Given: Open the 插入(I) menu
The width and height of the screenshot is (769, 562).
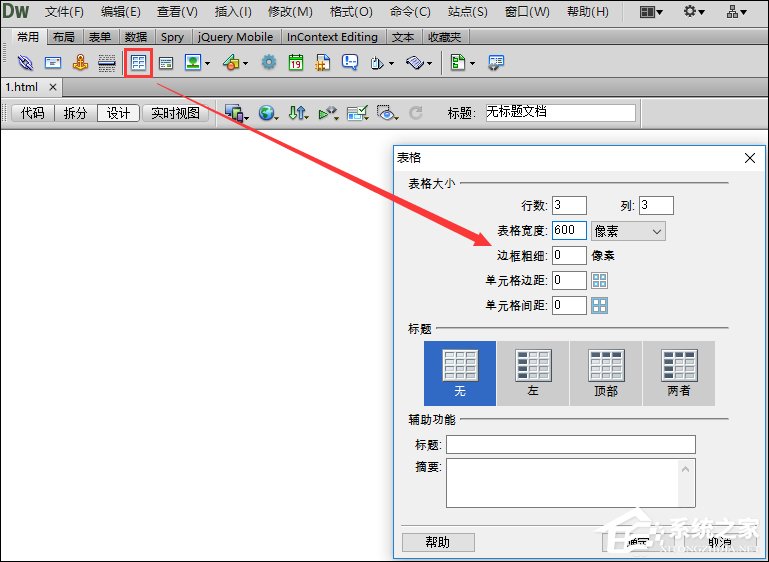Looking at the screenshot, I should (233, 11).
